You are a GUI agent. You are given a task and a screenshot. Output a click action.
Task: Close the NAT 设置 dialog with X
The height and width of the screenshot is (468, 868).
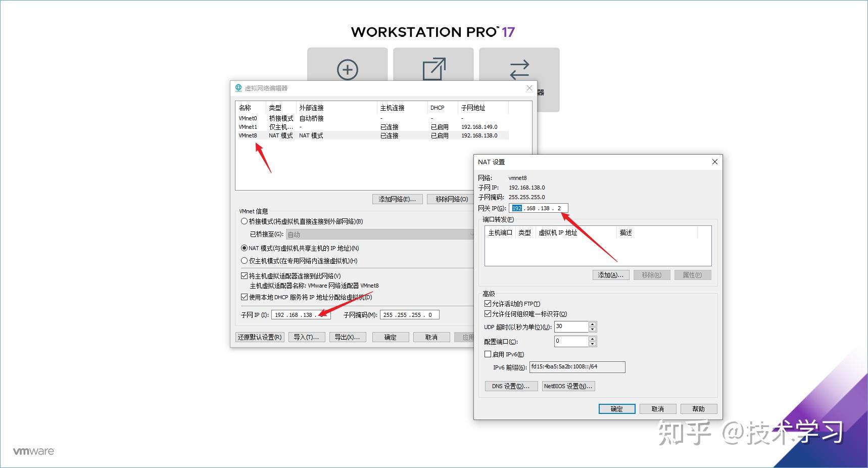tap(714, 162)
